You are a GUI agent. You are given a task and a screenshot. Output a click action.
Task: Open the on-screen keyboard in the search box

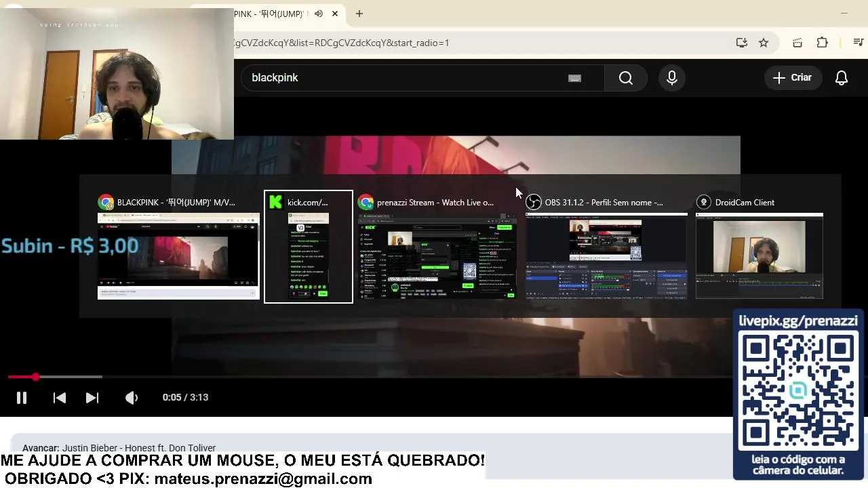(x=574, y=78)
